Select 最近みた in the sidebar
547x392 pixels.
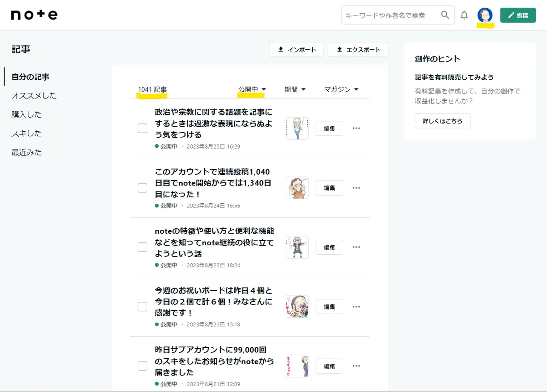click(26, 152)
